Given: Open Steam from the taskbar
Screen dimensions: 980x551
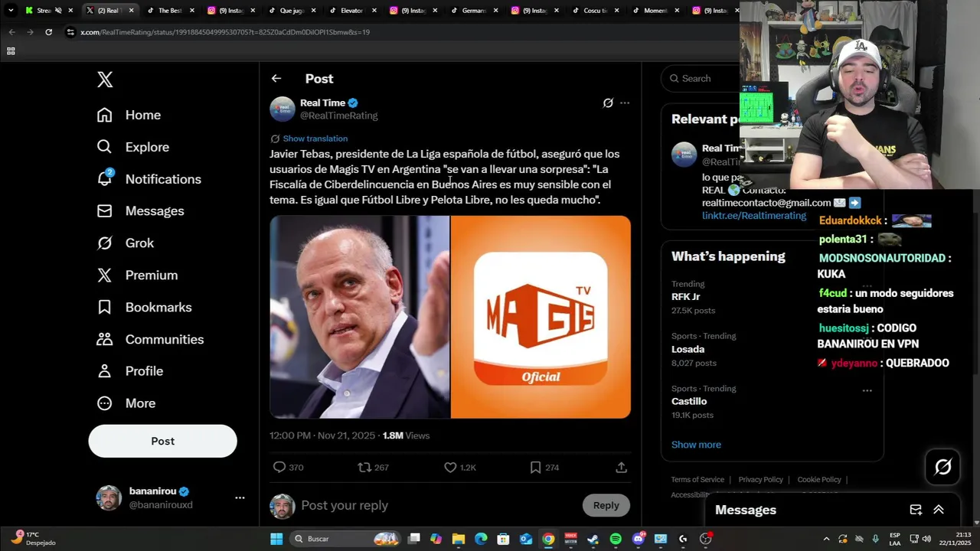Looking at the screenshot, I should (593, 539).
